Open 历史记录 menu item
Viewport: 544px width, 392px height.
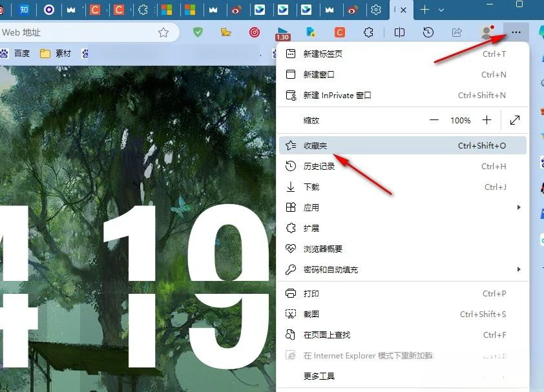(x=403, y=166)
